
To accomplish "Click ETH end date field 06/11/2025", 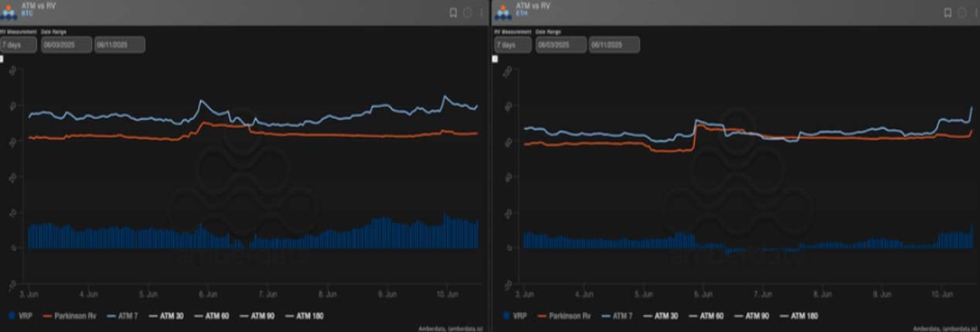I will click(614, 44).
